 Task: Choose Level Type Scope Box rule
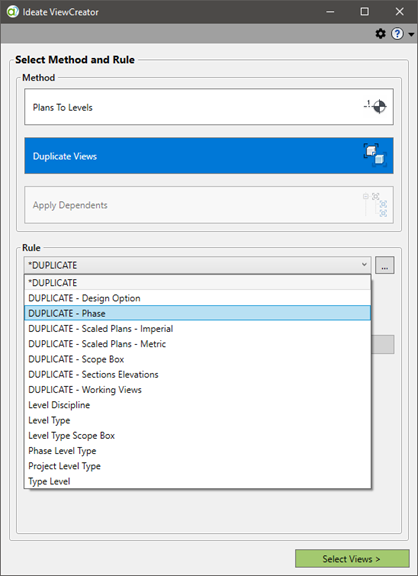coord(198,435)
